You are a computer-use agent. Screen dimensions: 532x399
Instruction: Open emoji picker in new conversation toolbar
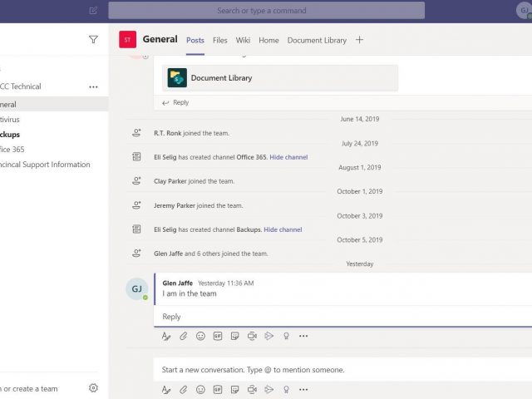point(200,390)
